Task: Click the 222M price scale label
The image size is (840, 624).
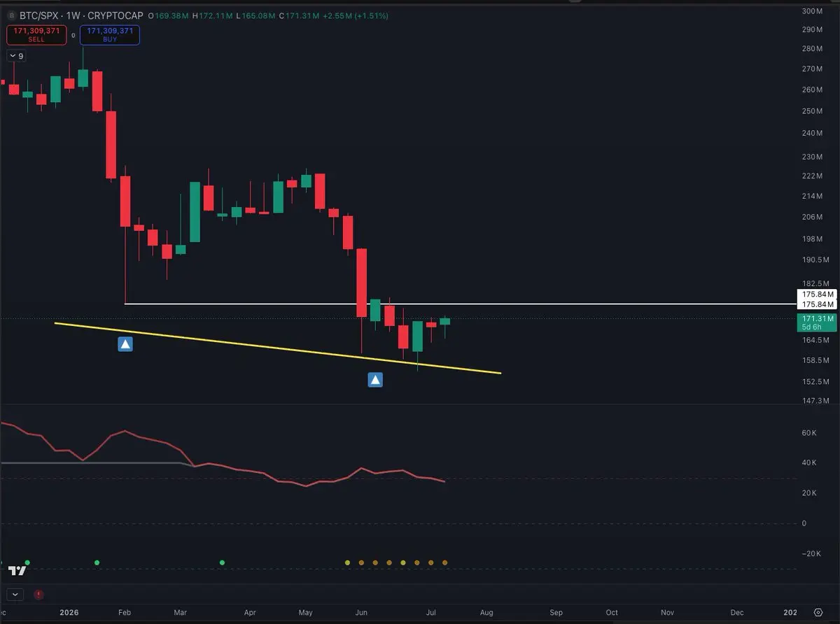Action: click(x=811, y=176)
